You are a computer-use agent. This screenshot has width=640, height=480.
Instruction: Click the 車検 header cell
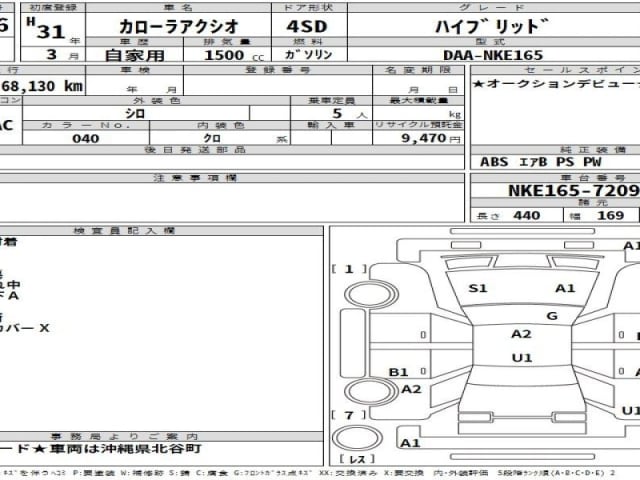coord(135,70)
